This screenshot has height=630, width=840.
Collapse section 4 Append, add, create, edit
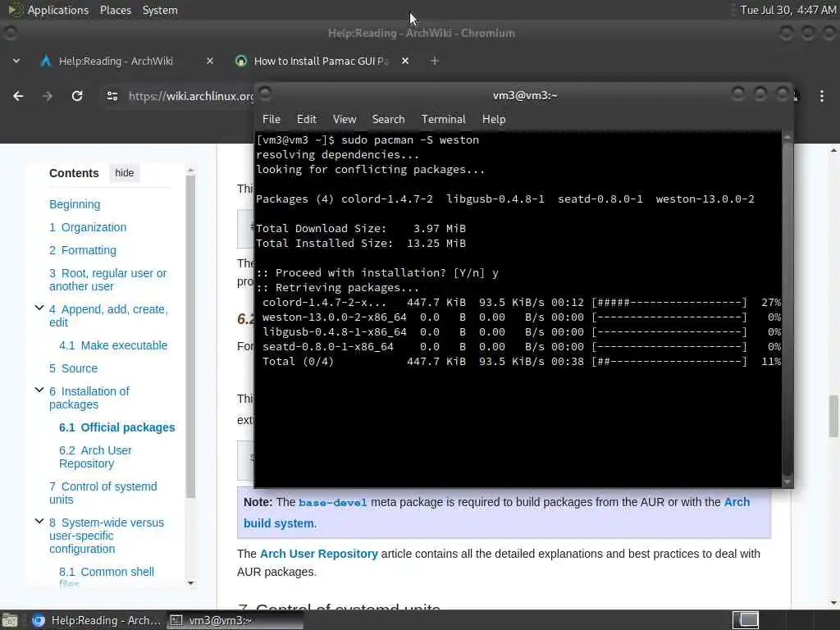(x=39, y=308)
